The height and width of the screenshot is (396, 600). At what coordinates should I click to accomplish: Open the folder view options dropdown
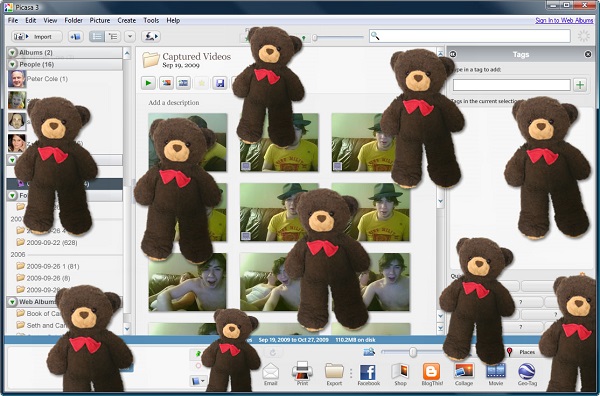point(130,37)
